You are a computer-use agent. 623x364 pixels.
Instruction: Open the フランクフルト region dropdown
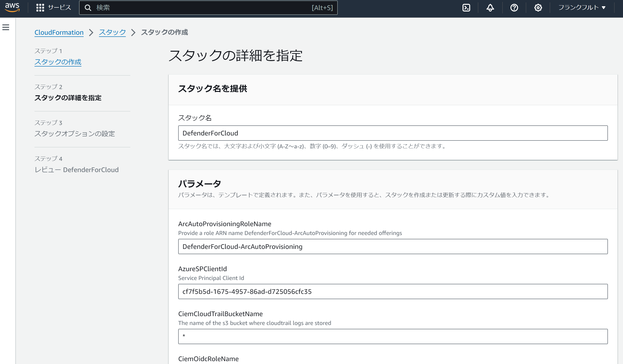(582, 8)
